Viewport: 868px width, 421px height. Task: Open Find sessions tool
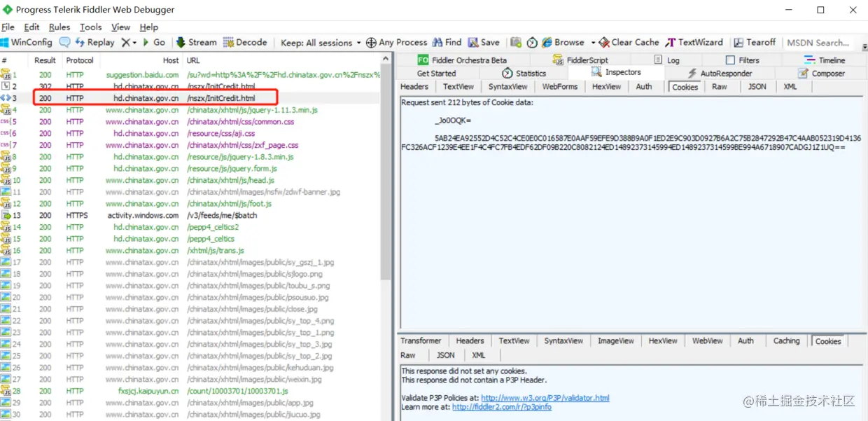click(x=447, y=42)
